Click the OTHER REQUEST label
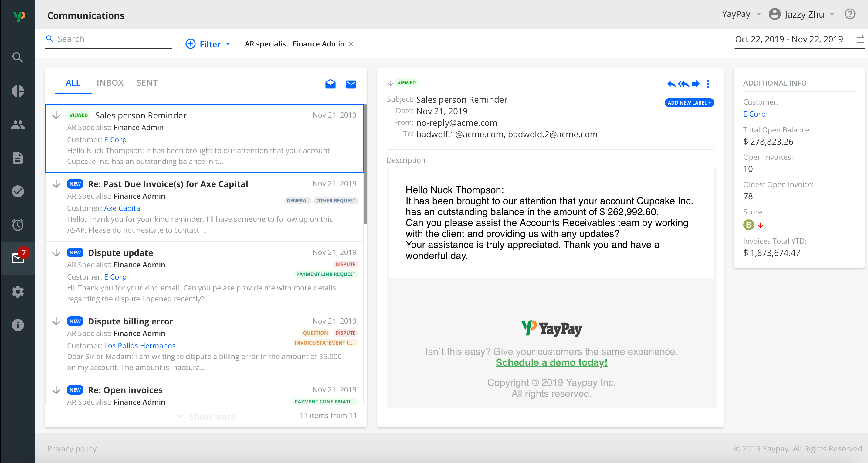This screenshot has width=868, height=463. point(336,201)
